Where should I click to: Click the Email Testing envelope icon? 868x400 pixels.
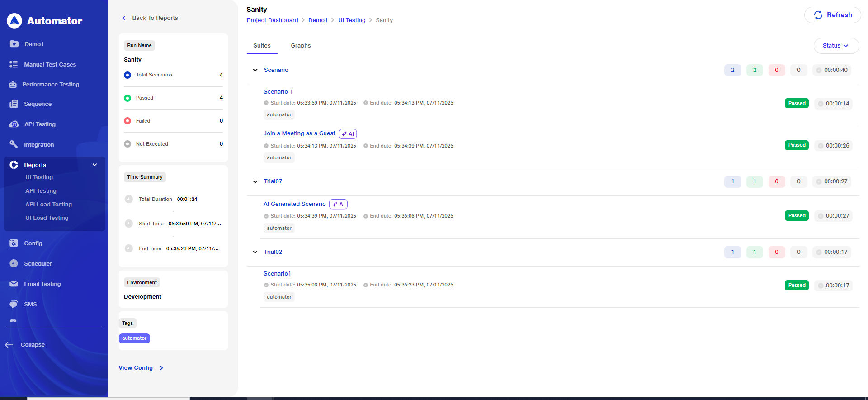(14, 284)
